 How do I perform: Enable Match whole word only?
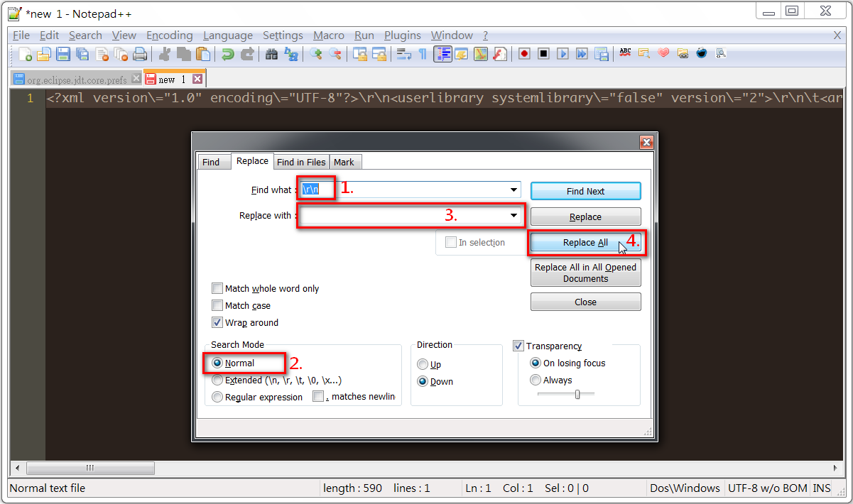pyautogui.click(x=266, y=288)
